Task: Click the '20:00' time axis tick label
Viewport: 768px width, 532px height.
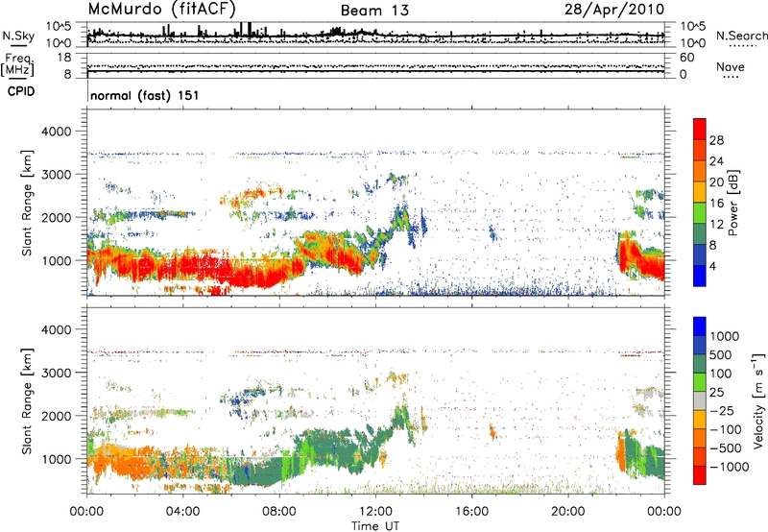Action: (567, 512)
